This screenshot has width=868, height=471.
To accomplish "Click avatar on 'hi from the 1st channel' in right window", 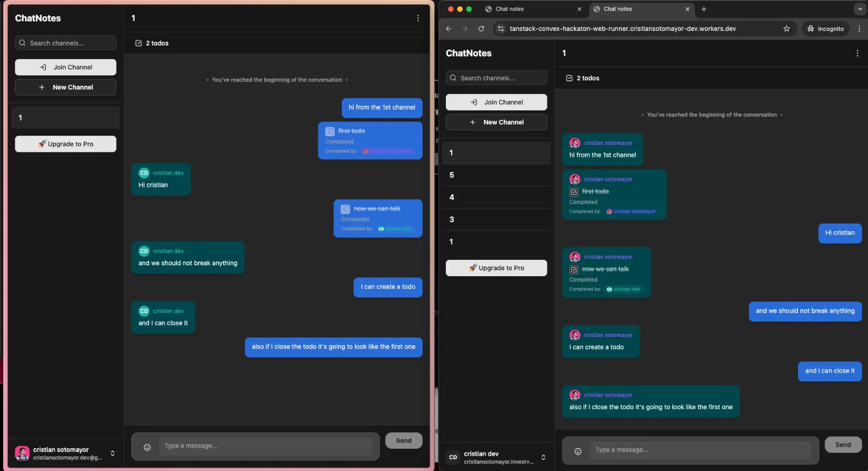I will 575,143.
